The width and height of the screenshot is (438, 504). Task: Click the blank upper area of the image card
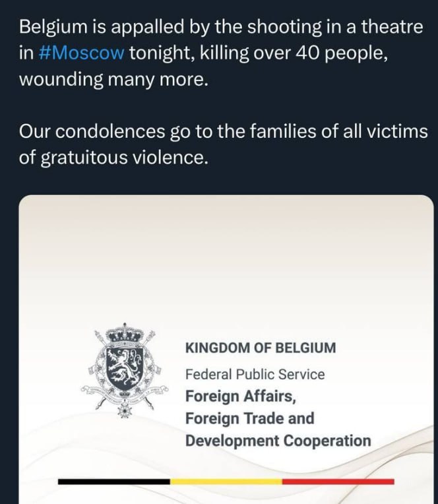tap(226, 257)
